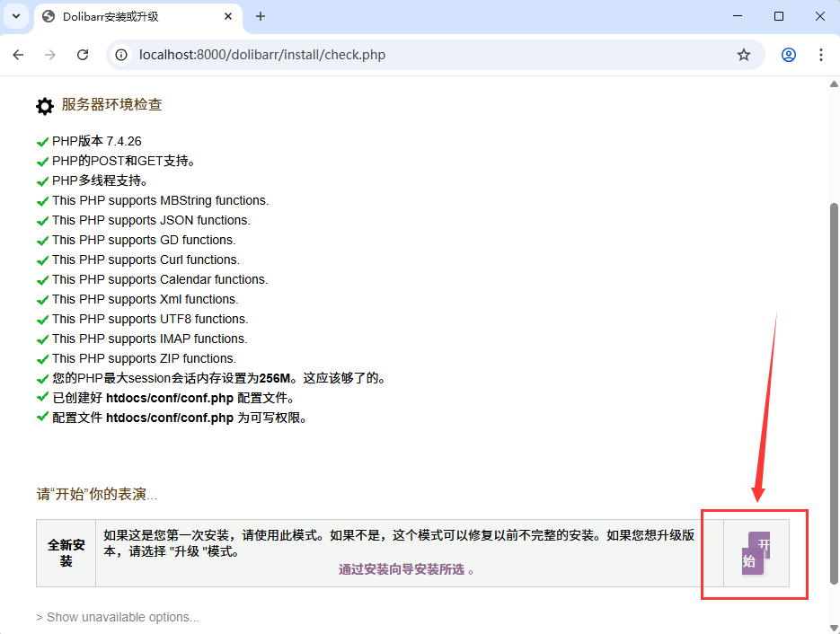Viewport: 840px width, 634px height.
Task: Click the 开始 start button
Action: pyautogui.click(x=756, y=553)
